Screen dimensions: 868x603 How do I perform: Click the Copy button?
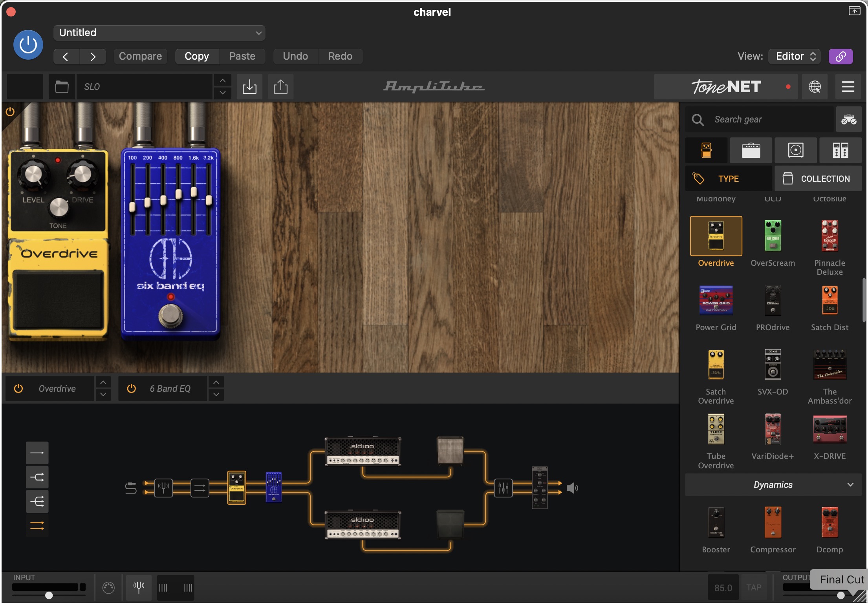[x=197, y=56]
